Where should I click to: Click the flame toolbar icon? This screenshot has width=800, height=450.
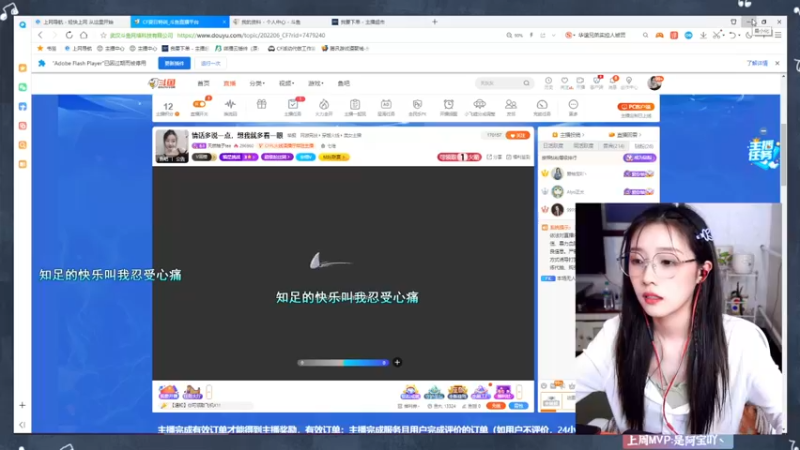(x=324, y=104)
